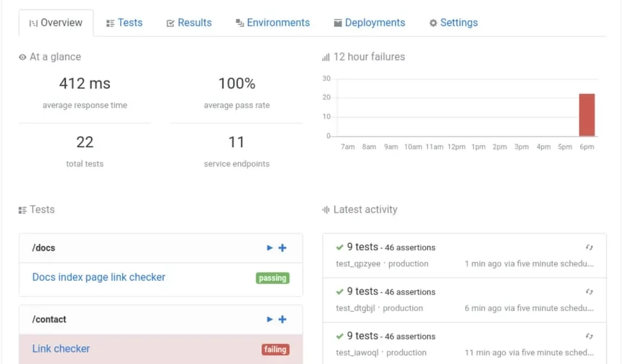Viewport: 623px width, 364px height.
Task: Add a test to /docs group
Action: coord(282,248)
